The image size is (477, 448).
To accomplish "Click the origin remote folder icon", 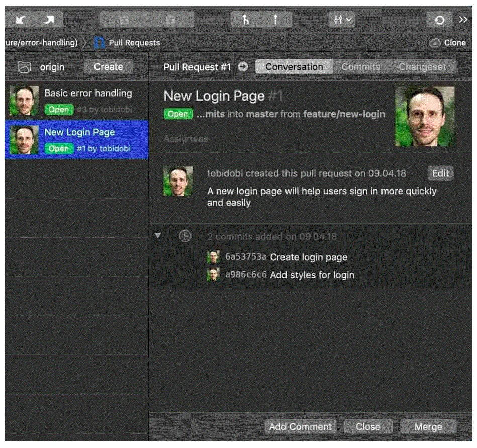I will [24, 67].
